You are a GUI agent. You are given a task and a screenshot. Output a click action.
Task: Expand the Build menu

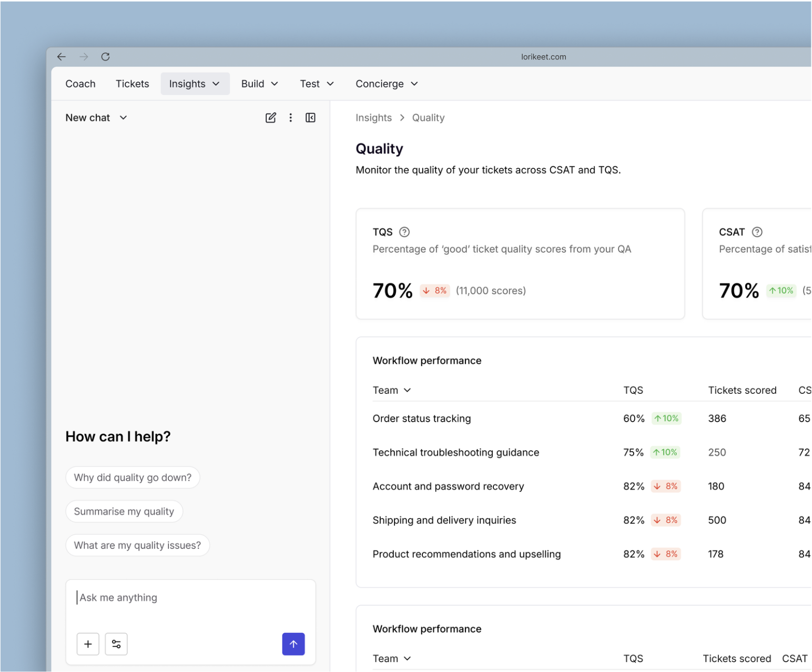[260, 84]
